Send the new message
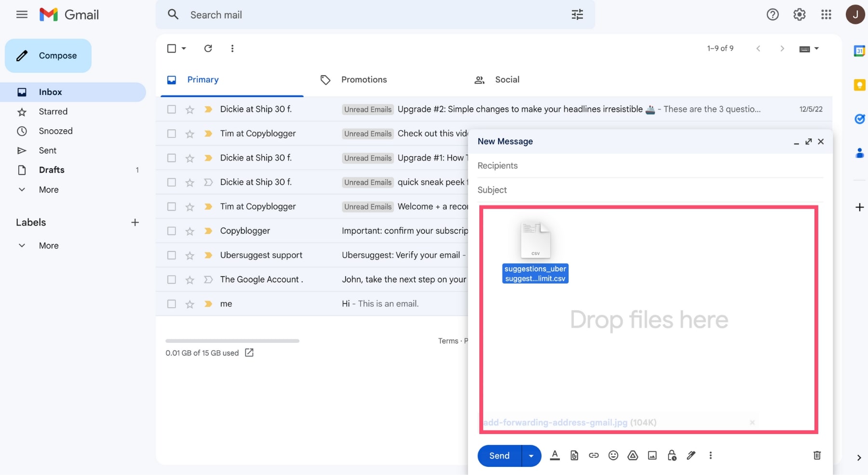The image size is (868, 475). click(500, 456)
